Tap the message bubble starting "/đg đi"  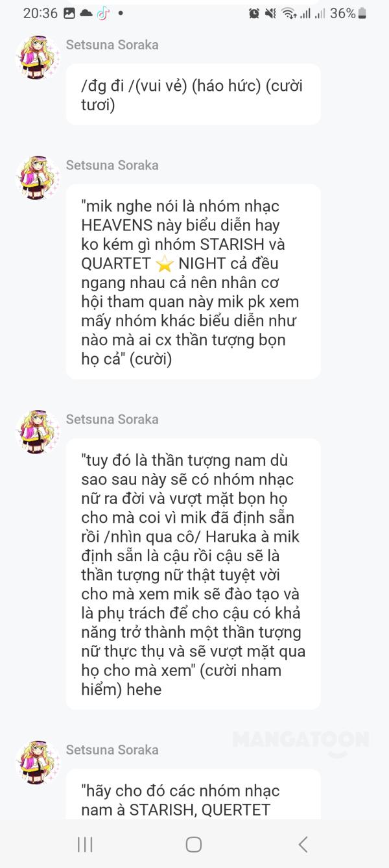click(x=193, y=95)
